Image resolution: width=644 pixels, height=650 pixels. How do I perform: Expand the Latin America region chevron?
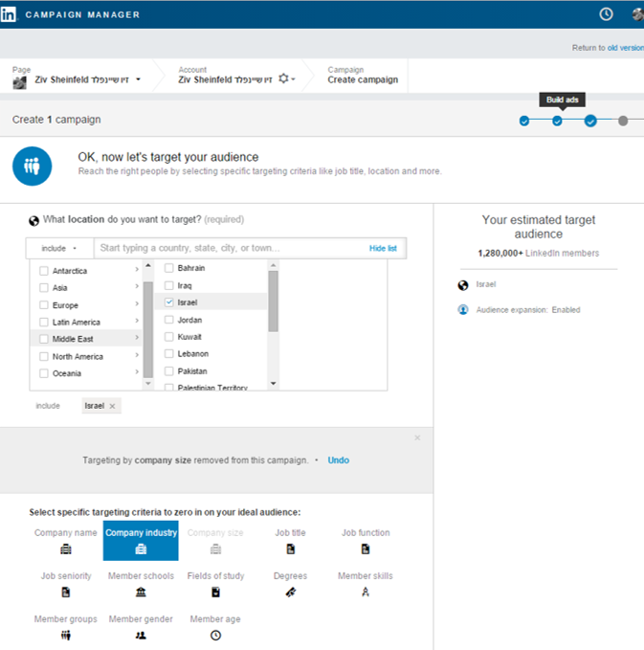137,321
